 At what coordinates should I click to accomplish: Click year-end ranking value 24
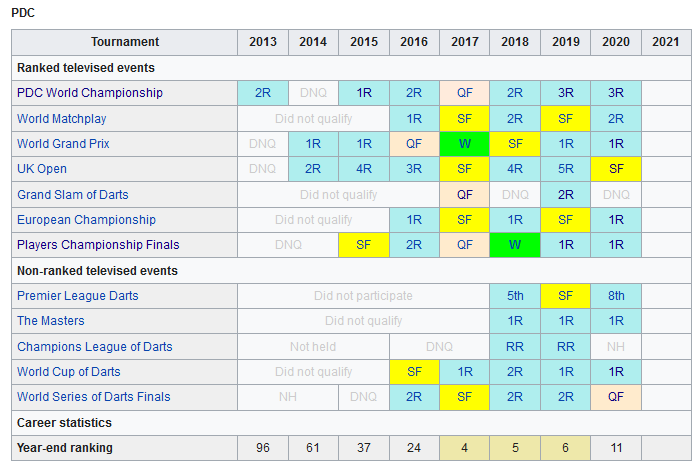pos(414,448)
